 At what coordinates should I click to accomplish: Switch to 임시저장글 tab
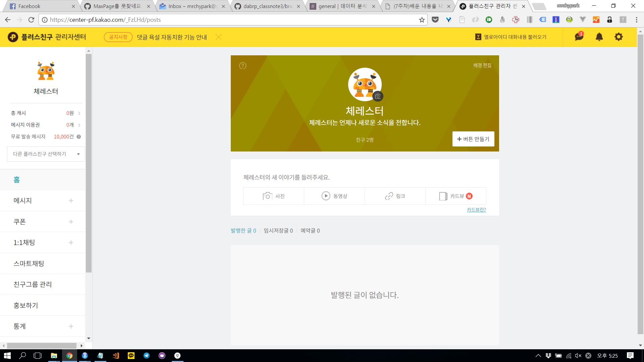point(278,231)
